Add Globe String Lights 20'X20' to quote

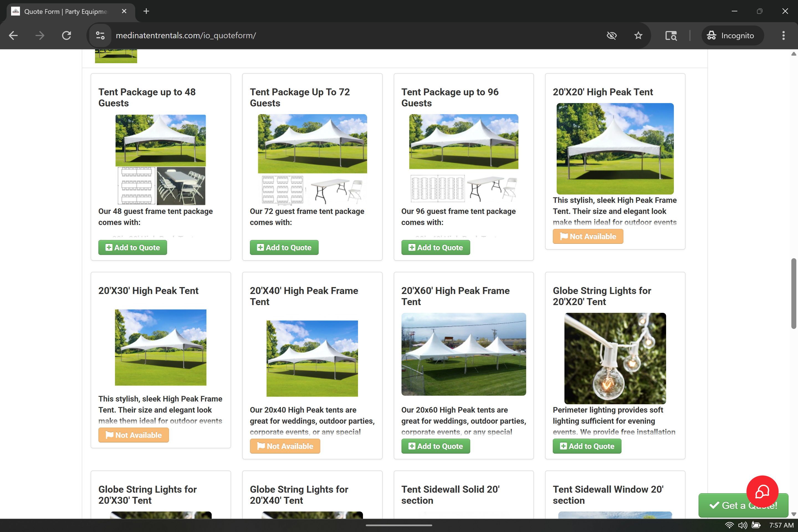587,446
